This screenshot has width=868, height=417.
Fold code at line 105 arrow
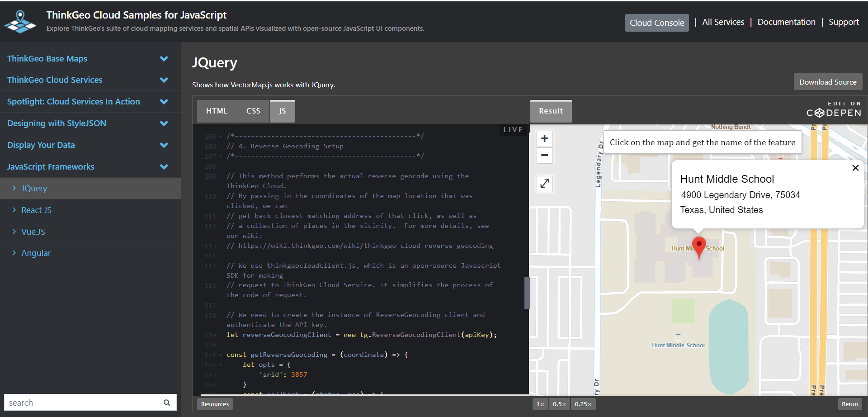221,137
